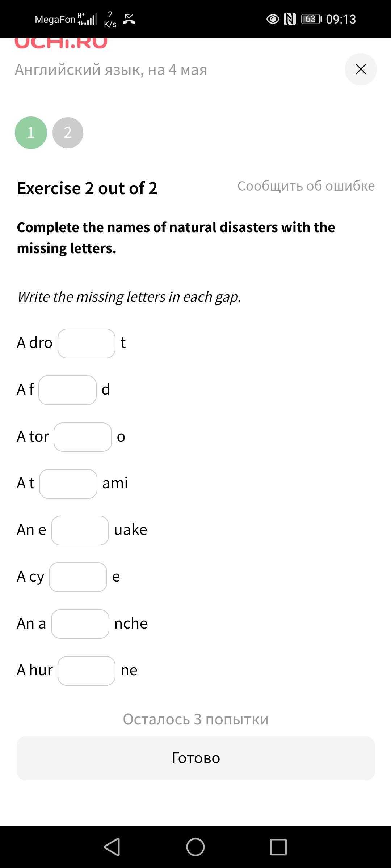The height and width of the screenshot is (868, 391).
Task: Focus the gap in 'A t_ami'
Action: pos(68,484)
